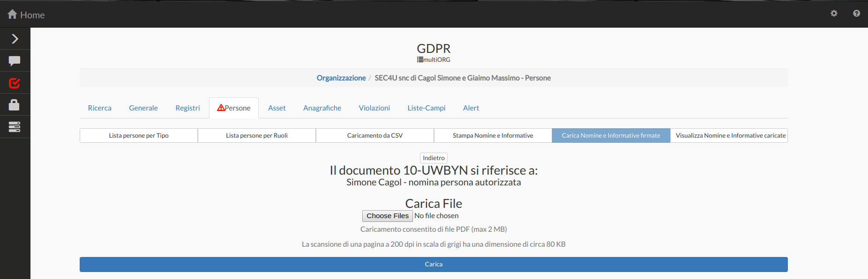
Task: Click Lista persone per Ruoli button
Action: [x=257, y=135]
